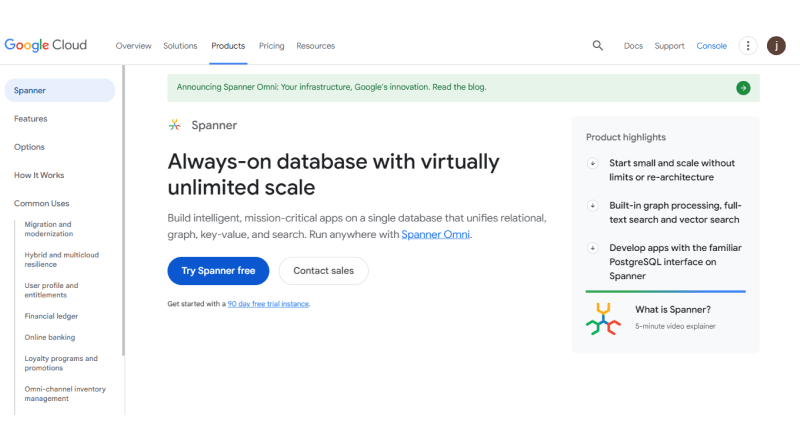Jump to How It Works section
The width and height of the screenshot is (800, 445).
click(39, 175)
